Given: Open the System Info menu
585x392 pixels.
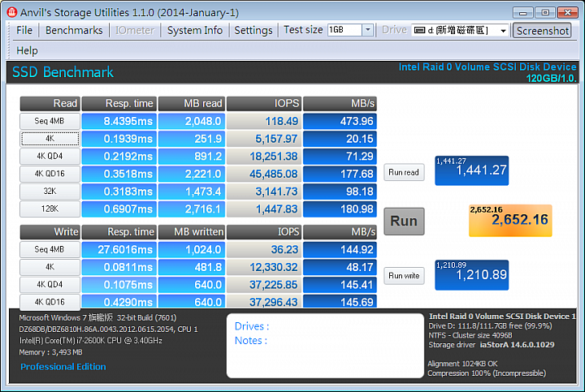Looking at the screenshot, I should pos(195,30).
